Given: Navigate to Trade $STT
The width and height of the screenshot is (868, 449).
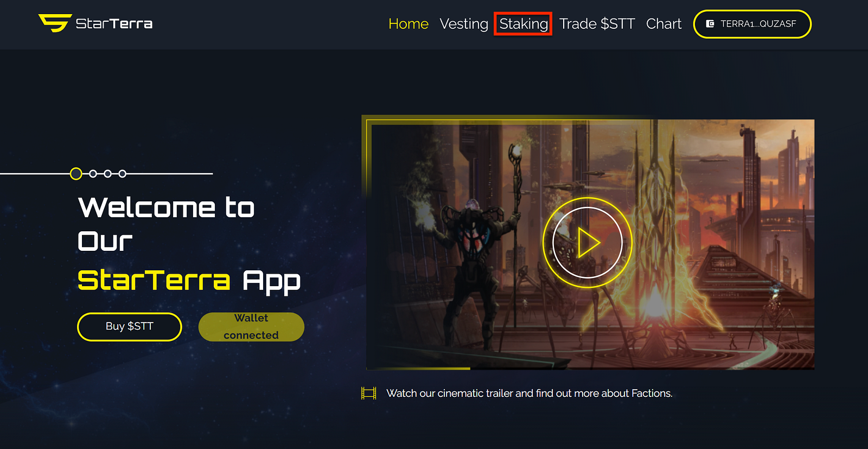Looking at the screenshot, I should [597, 24].
